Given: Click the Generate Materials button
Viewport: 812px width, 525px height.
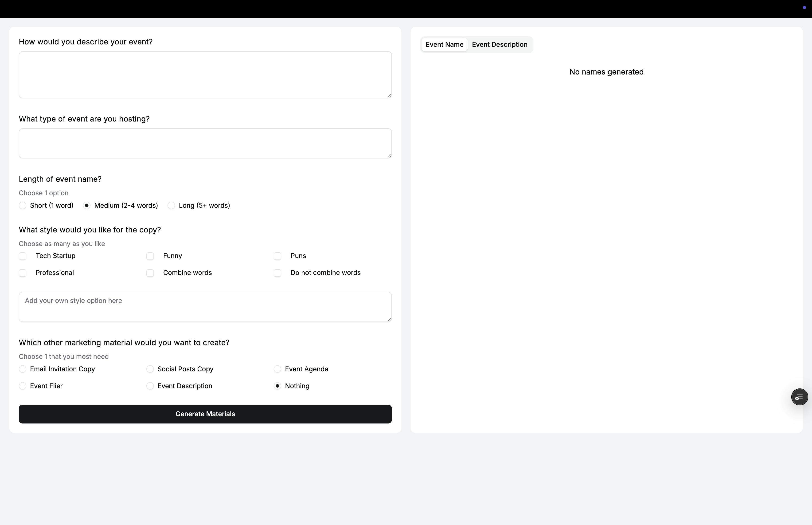Looking at the screenshot, I should tap(205, 414).
